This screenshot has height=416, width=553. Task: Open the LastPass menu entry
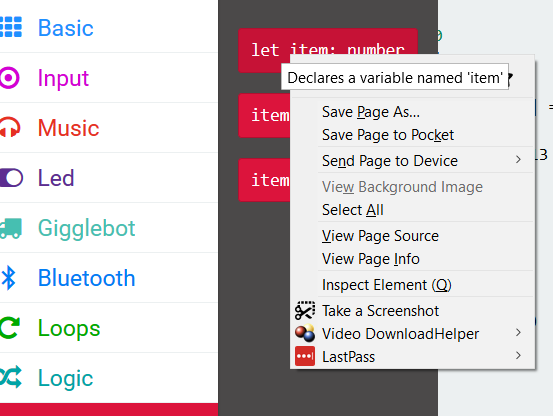click(x=412, y=356)
